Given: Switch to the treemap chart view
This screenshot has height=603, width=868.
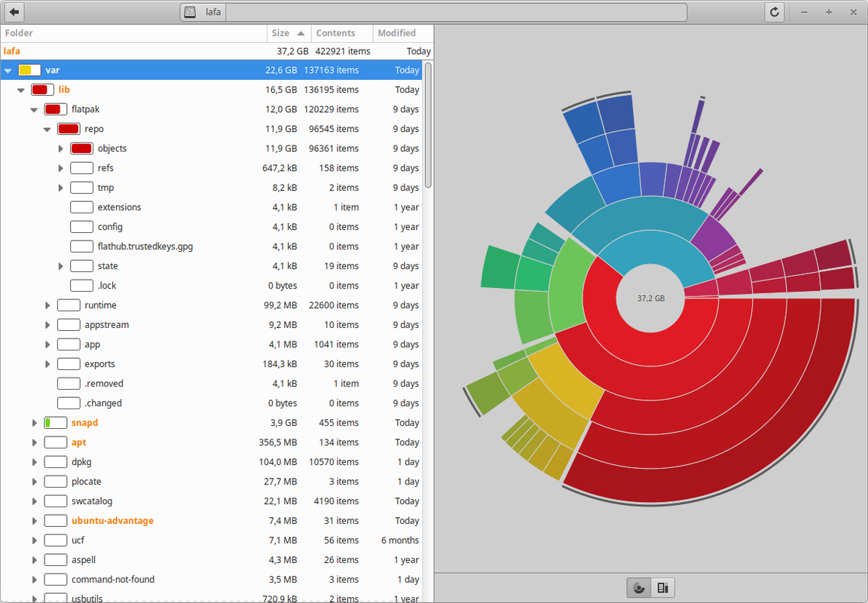Looking at the screenshot, I should pyautogui.click(x=662, y=587).
